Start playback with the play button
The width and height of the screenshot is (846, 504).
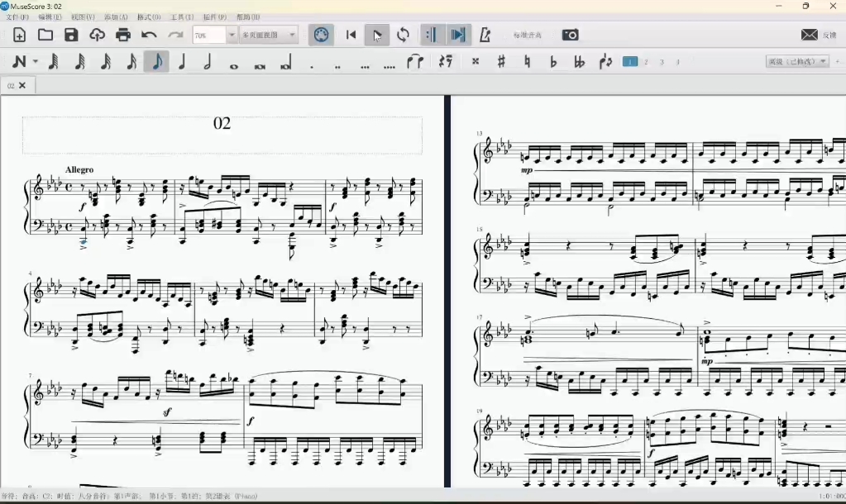pos(376,35)
